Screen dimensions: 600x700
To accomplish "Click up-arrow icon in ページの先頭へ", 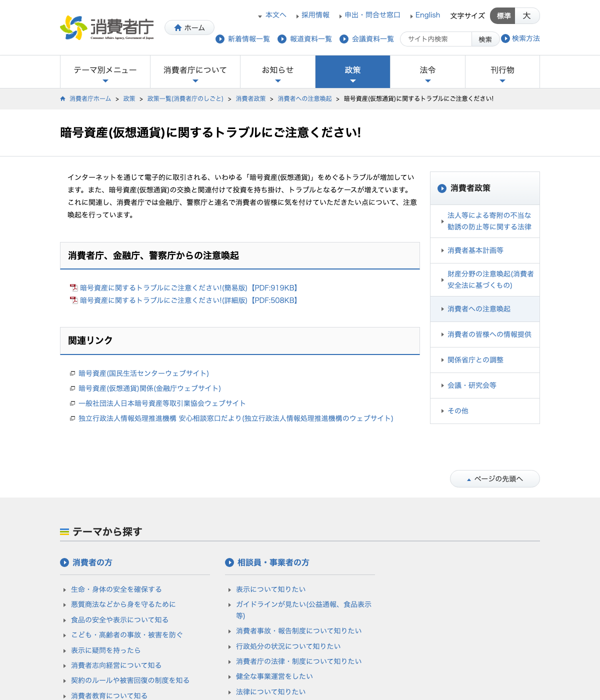I will pos(469,479).
